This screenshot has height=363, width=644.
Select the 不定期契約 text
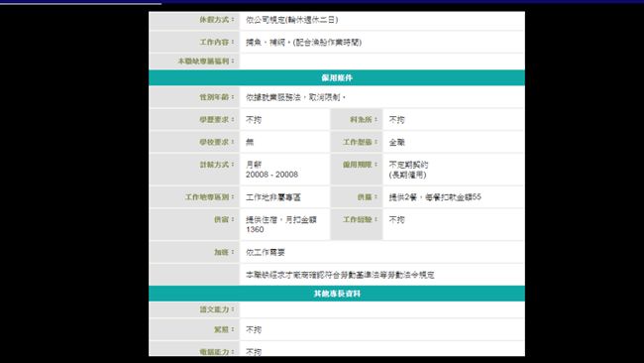click(408, 165)
